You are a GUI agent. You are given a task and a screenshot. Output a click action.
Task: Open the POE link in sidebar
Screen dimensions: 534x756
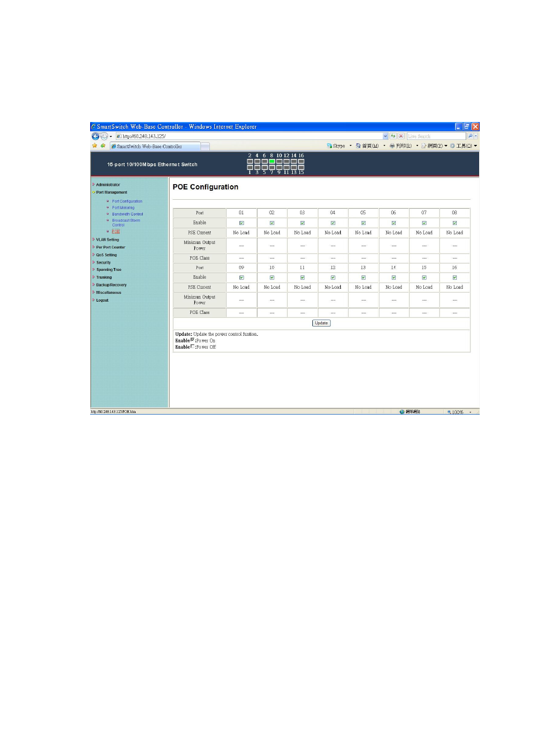[x=116, y=232]
